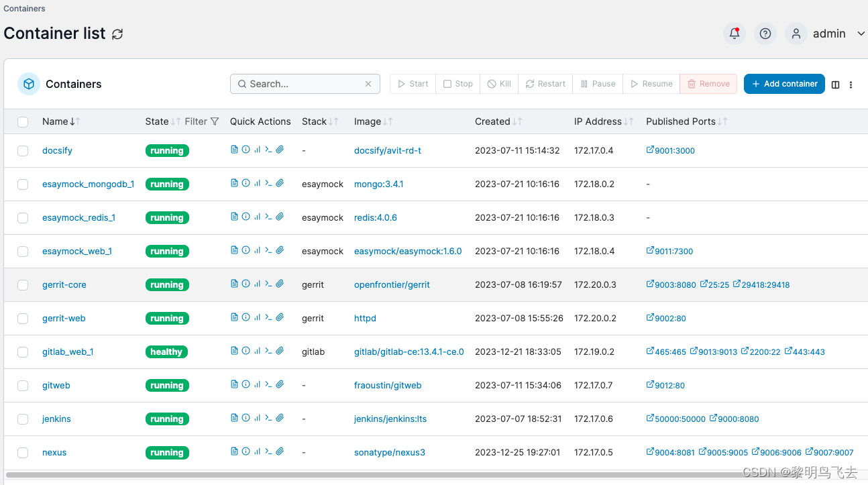Check the esaymock_web_1 row checkbox

coord(23,252)
